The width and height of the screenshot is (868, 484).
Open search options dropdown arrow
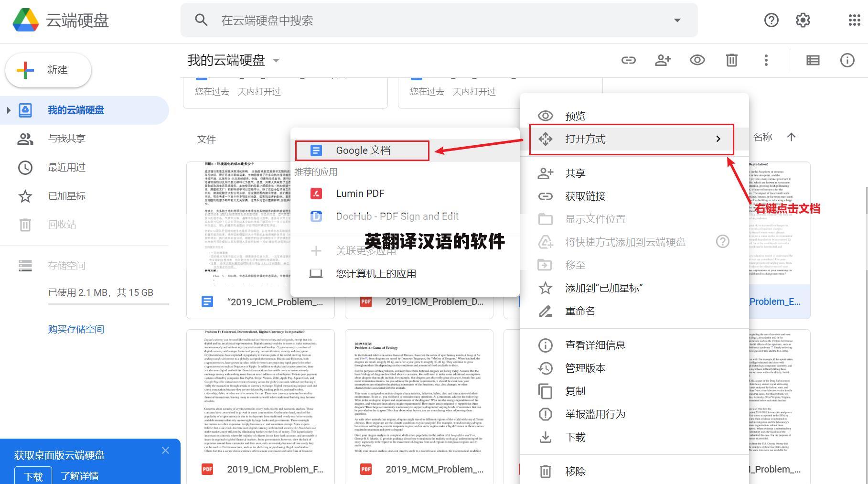(x=677, y=20)
